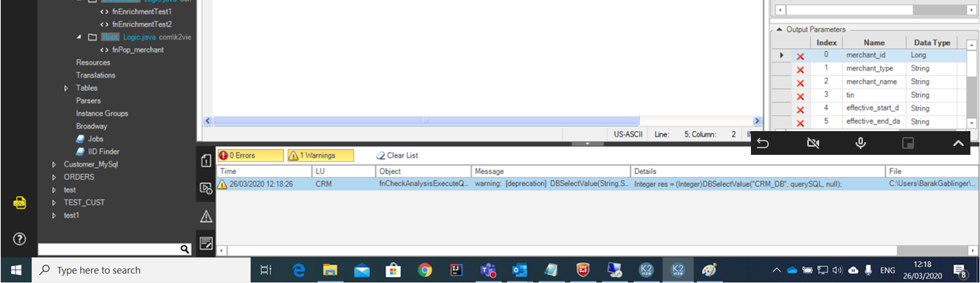Toggle the 1 Warnings filter
This screenshot has height=283, width=980.
tap(321, 156)
